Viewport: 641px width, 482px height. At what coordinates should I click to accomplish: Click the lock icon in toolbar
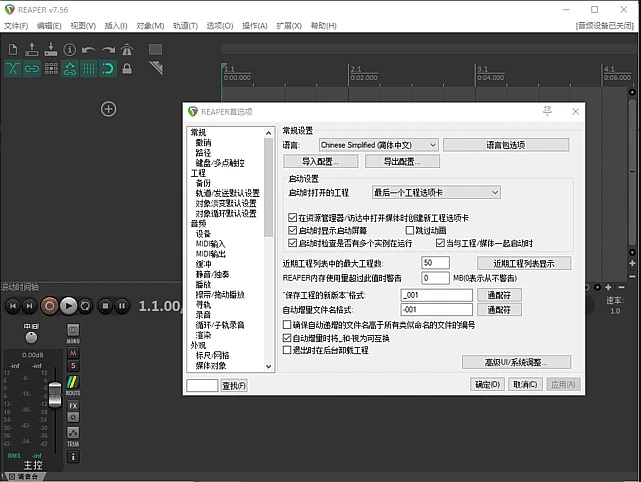[x=127, y=68]
